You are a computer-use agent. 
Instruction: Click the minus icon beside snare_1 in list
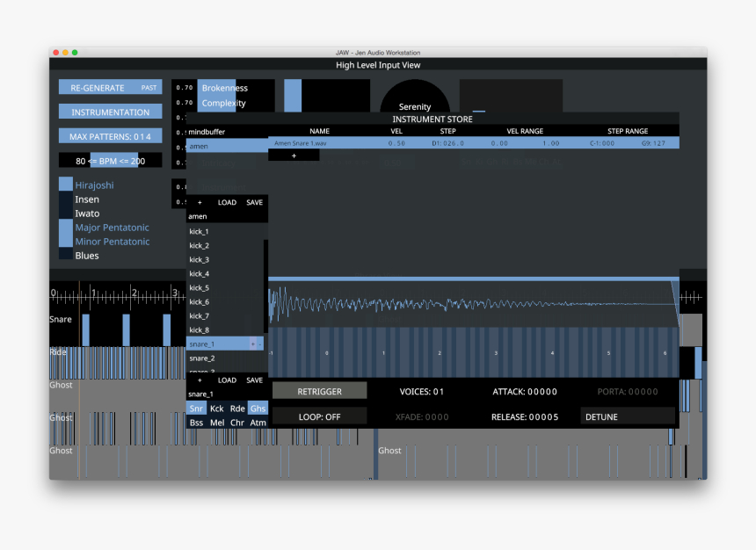tap(260, 344)
